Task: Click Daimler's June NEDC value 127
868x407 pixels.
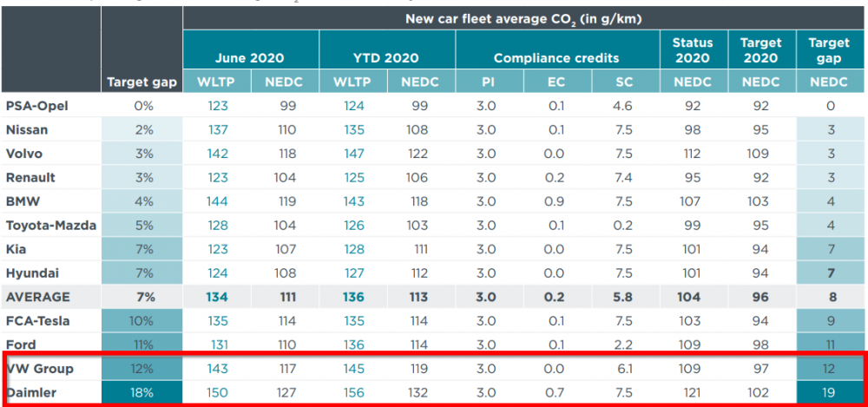Action: click(x=285, y=392)
